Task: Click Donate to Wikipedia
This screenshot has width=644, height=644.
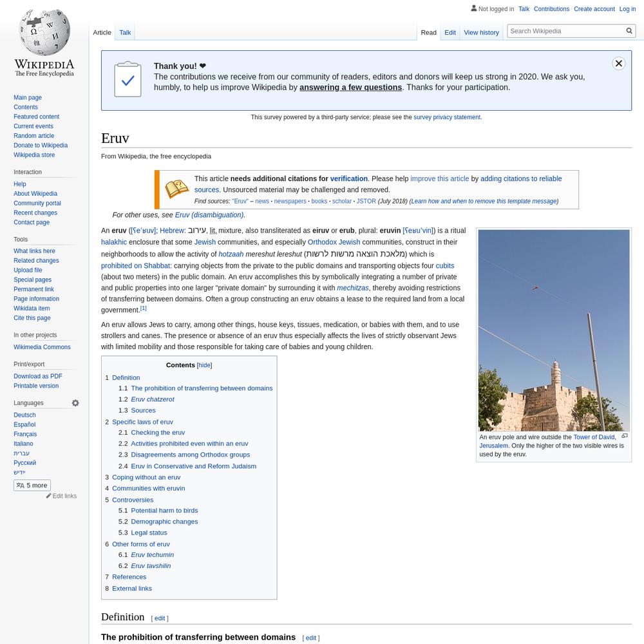Action: click(x=40, y=145)
